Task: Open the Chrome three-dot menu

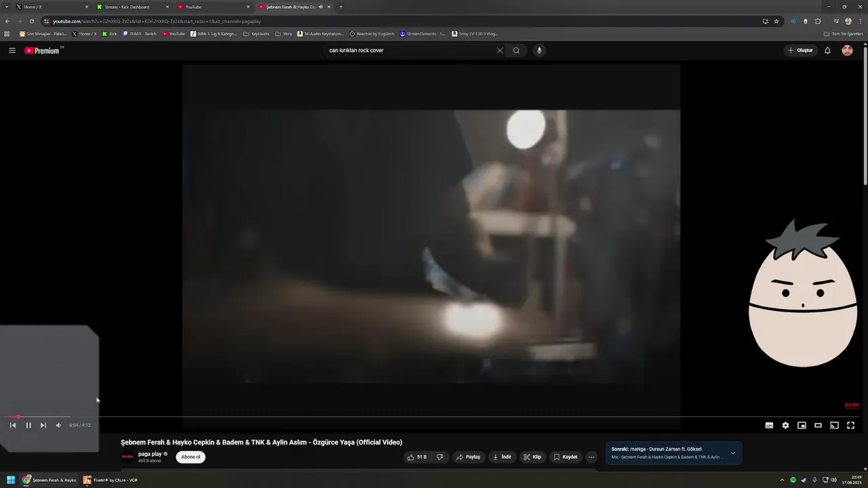Action: (x=860, y=21)
